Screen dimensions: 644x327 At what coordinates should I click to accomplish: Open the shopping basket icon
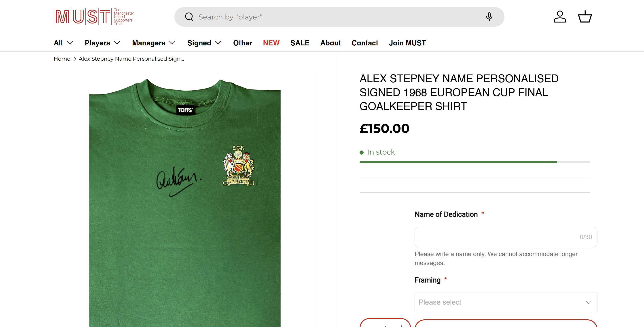pyautogui.click(x=585, y=17)
